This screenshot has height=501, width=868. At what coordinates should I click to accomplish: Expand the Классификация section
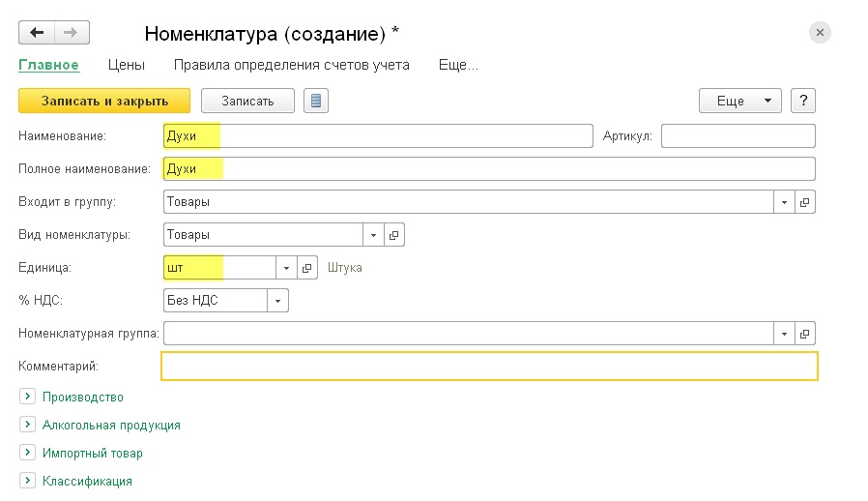coord(27,481)
